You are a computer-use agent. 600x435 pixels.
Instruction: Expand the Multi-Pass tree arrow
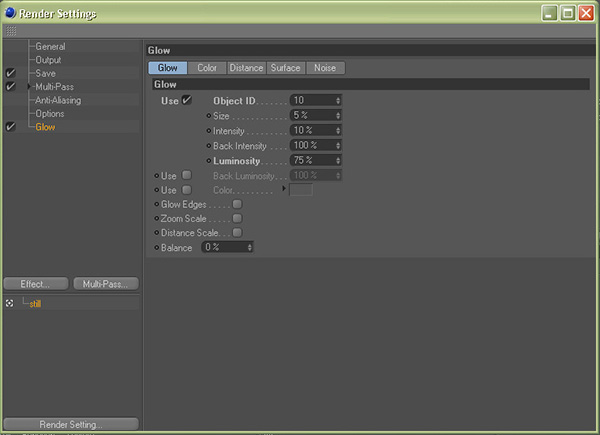(x=30, y=87)
